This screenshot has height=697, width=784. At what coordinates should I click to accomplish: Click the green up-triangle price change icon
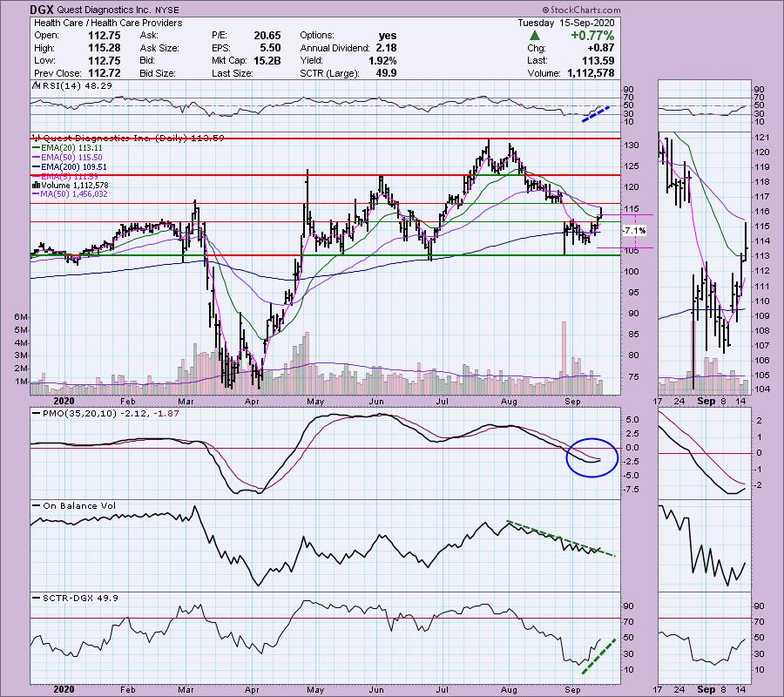535,36
